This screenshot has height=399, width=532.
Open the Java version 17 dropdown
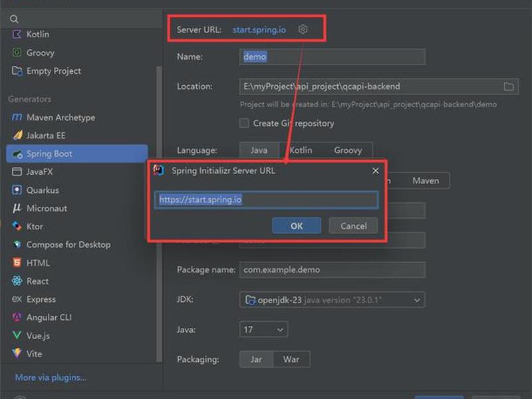coord(263,329)
